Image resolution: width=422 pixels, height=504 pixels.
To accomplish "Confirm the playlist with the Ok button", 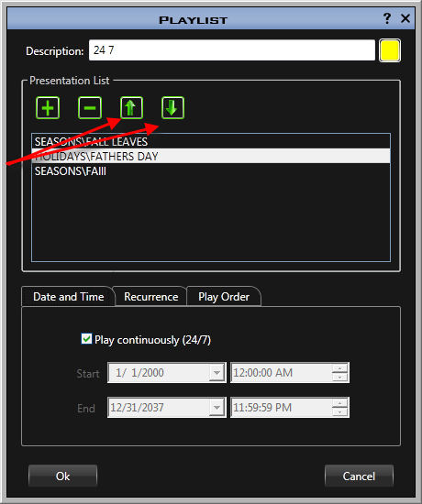I will point(62,476).
